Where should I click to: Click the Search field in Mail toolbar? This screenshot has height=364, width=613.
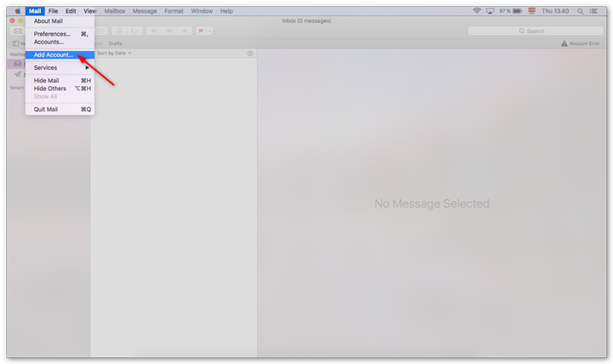[535, 31]
